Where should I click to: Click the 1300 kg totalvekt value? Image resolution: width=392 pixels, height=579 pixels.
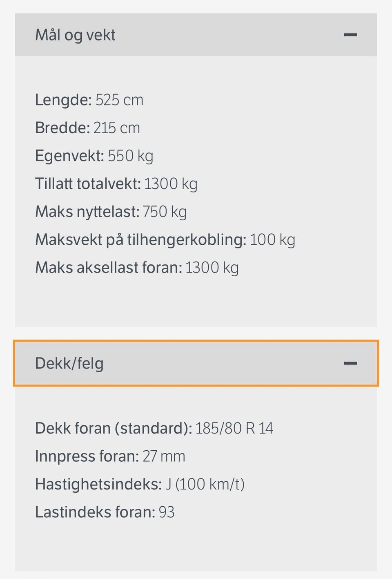click(171, 184)
